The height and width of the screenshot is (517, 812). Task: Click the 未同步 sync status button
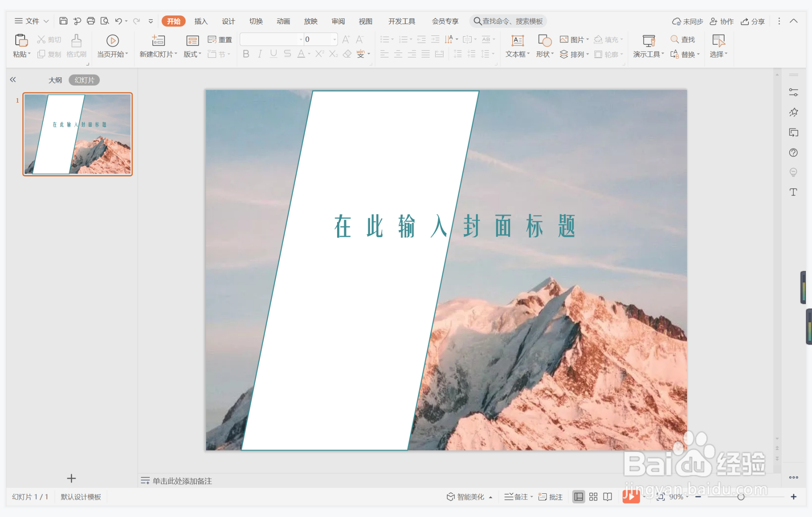[x=687, y=21]
